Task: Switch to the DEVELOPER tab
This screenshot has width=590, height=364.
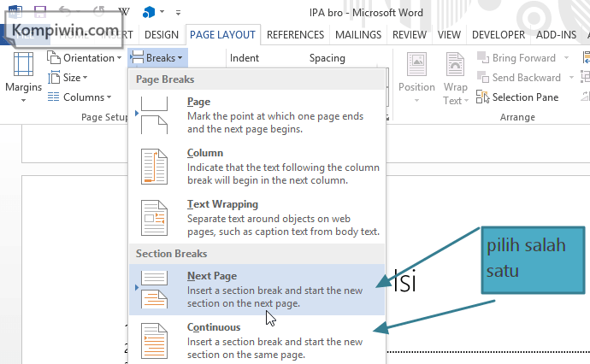Action: pyautogui.click(x=499, y=35)
